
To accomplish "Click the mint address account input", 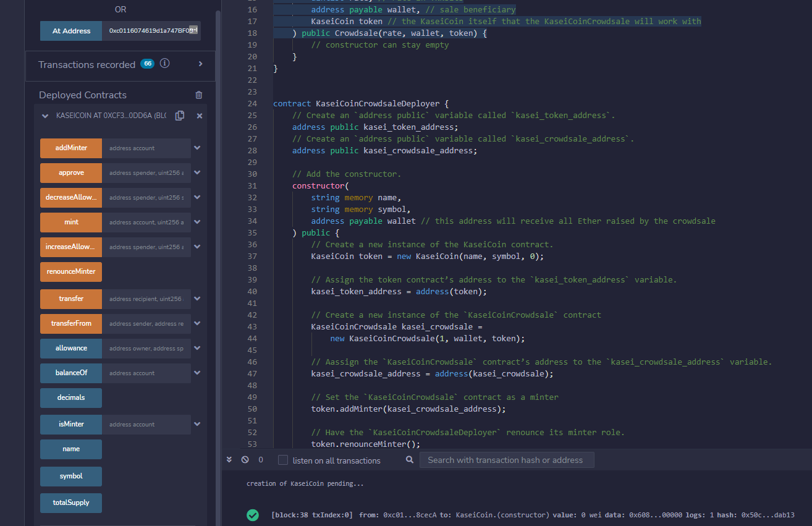I will (x=146, y=222).
